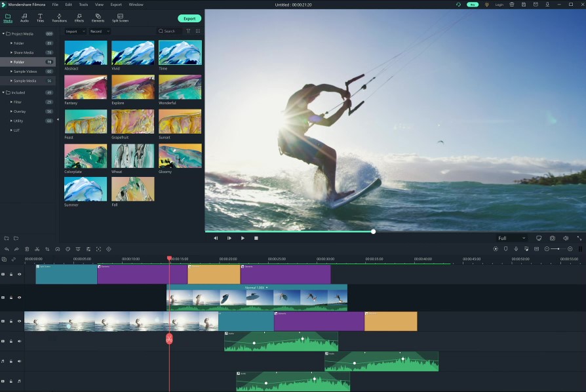This screenshot has width=586, height=392.
Task: Open the Record dropdown
Action: (x=100, y=31)
